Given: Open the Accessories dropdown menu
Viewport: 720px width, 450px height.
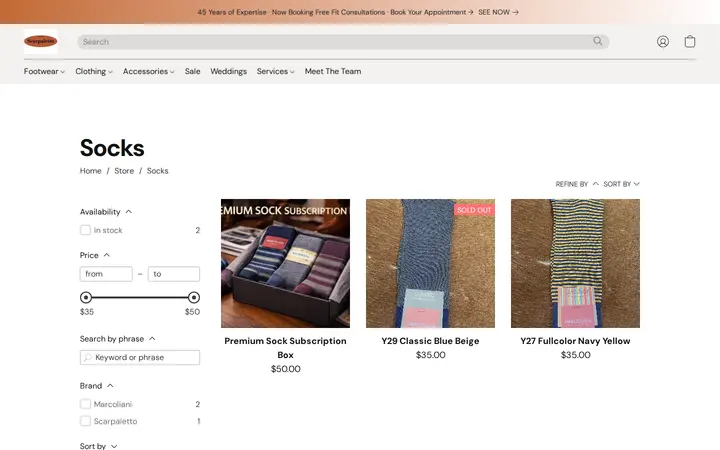Looking at the screenshot, I should 148,72.
